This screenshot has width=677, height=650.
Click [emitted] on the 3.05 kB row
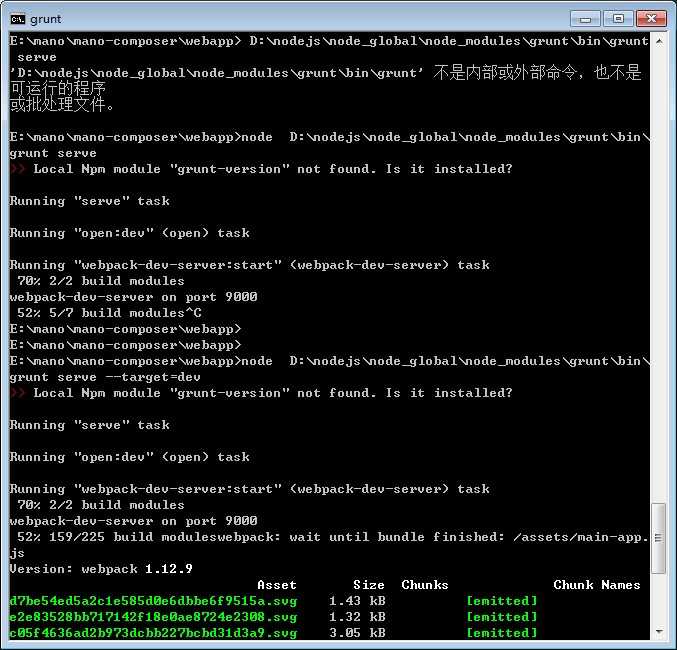click(x=502, y=633)
